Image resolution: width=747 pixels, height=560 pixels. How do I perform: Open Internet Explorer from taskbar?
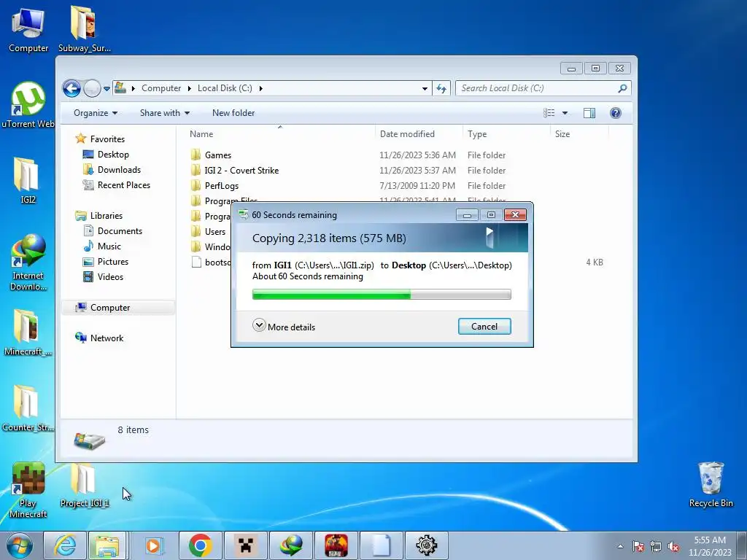[65, 545]
